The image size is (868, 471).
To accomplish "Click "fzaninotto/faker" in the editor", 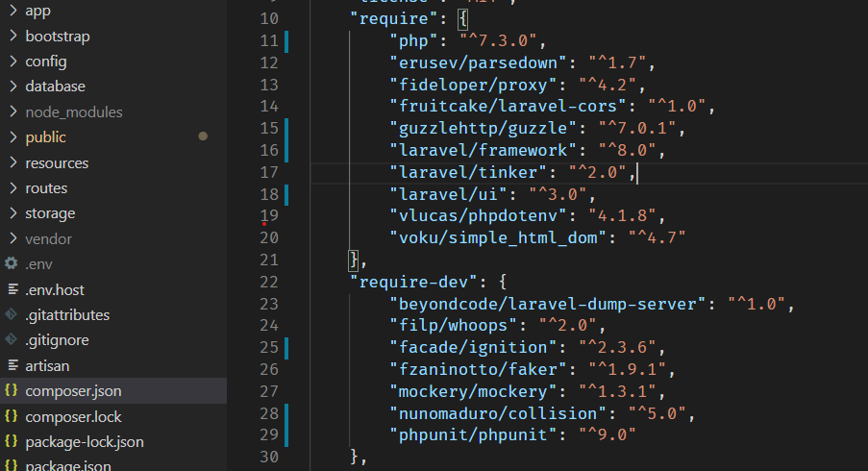I will [x=479, y=370].
